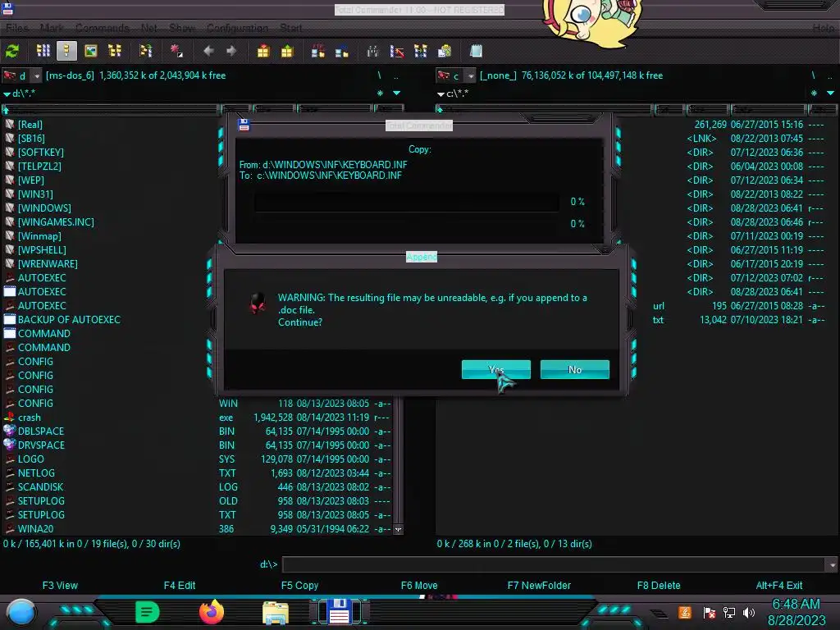Expand the c:\*.* path triangle

pos(441,94)
